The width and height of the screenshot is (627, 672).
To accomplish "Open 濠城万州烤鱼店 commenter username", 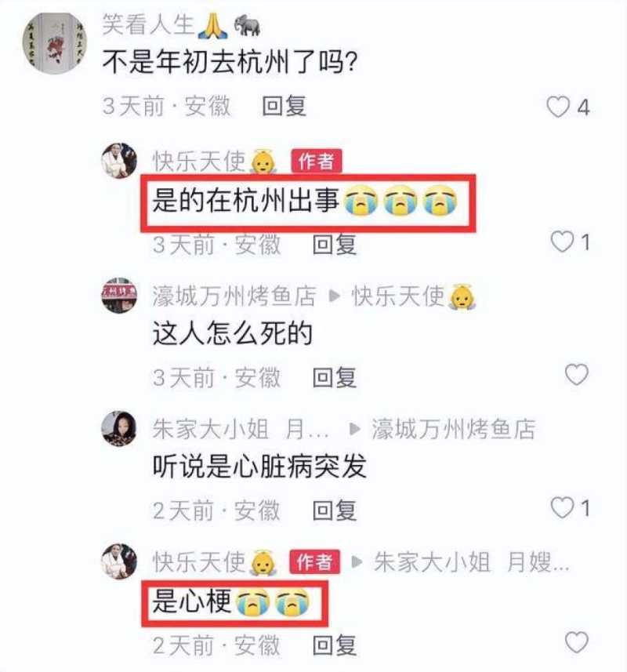I will pyautogui.click(x=234, y=296).
